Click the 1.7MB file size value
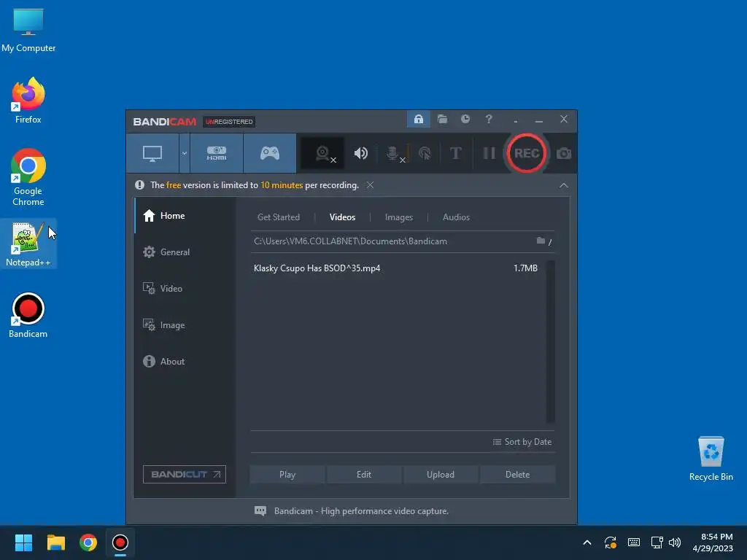Screen dimensions: 747x560 pyautogui.click(x=525, y=268)
